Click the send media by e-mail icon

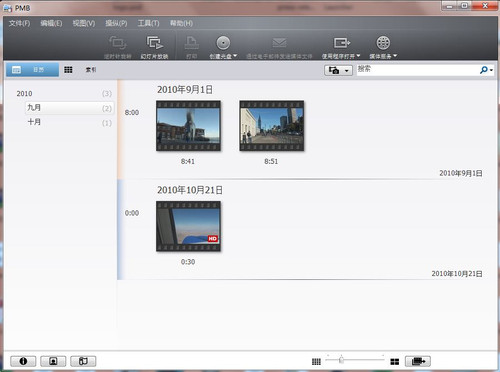coord(279,43)
